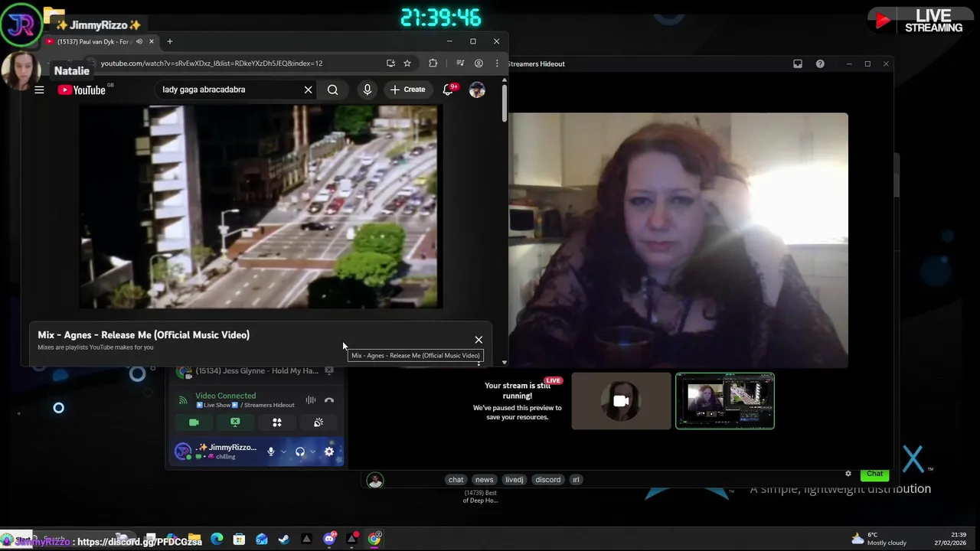980x551 pixels.
Task: Open the YouTube account avatar menu
Action: pyautogui.click(x=477, y=90)
